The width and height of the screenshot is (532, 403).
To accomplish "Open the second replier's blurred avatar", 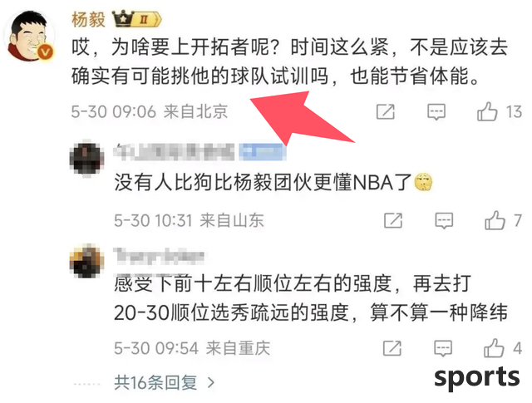I will (x=86, y=261).
